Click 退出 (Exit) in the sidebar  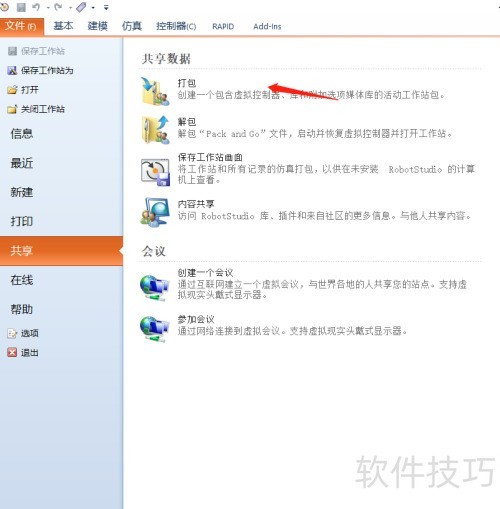[x=23, y=352]
